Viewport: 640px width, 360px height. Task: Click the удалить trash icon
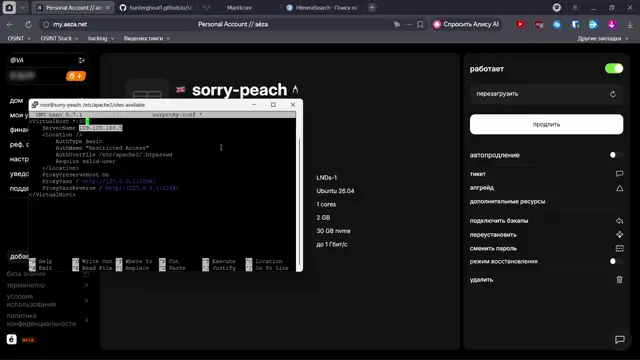(619, 280)
